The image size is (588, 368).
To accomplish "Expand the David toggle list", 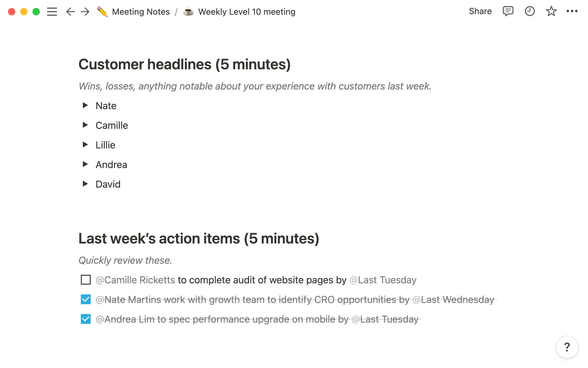I will [85, 184].
